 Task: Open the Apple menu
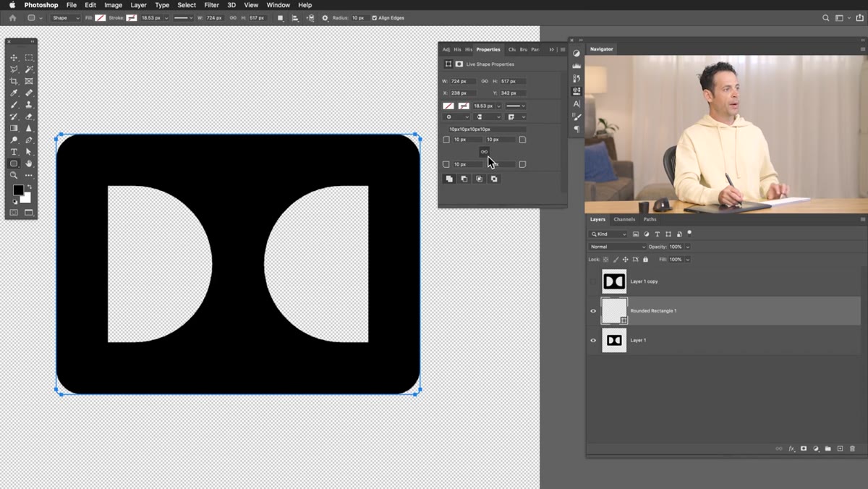(x=12, y=5)
